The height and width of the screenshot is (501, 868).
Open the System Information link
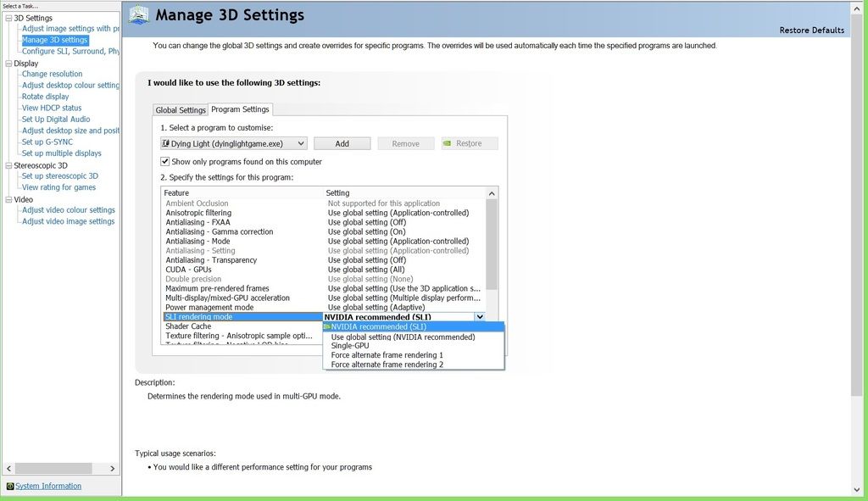pos(48,486)
